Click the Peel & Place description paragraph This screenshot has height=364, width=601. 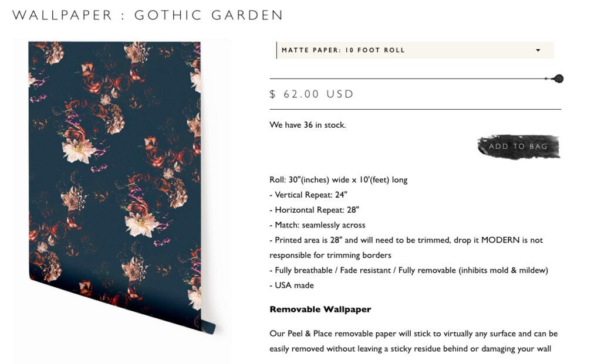[414, 341]
